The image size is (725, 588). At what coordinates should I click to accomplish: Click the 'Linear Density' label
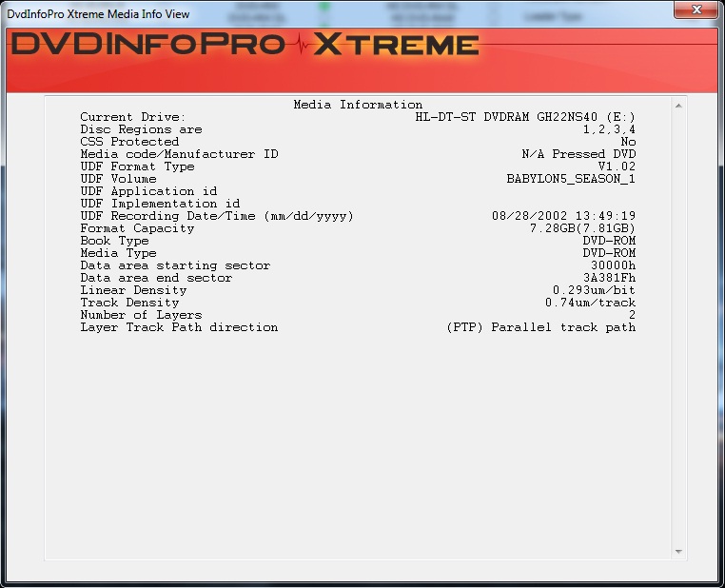pos(133,290)
